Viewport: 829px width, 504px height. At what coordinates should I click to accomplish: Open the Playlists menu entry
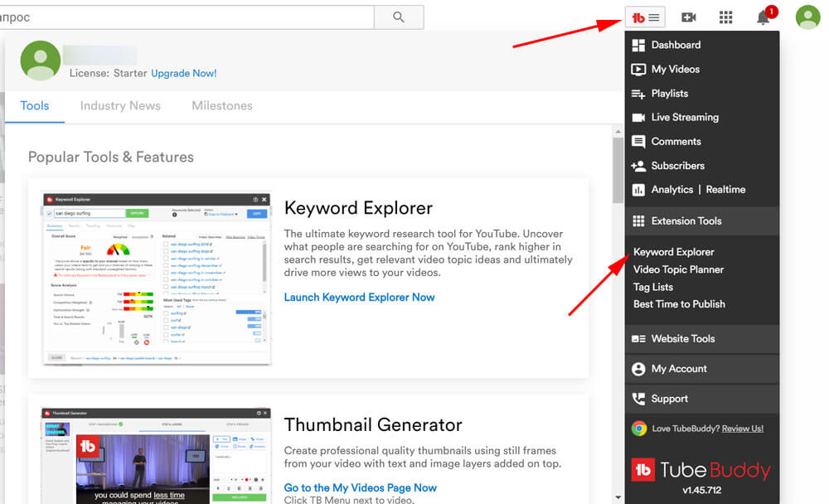[669, 93]
